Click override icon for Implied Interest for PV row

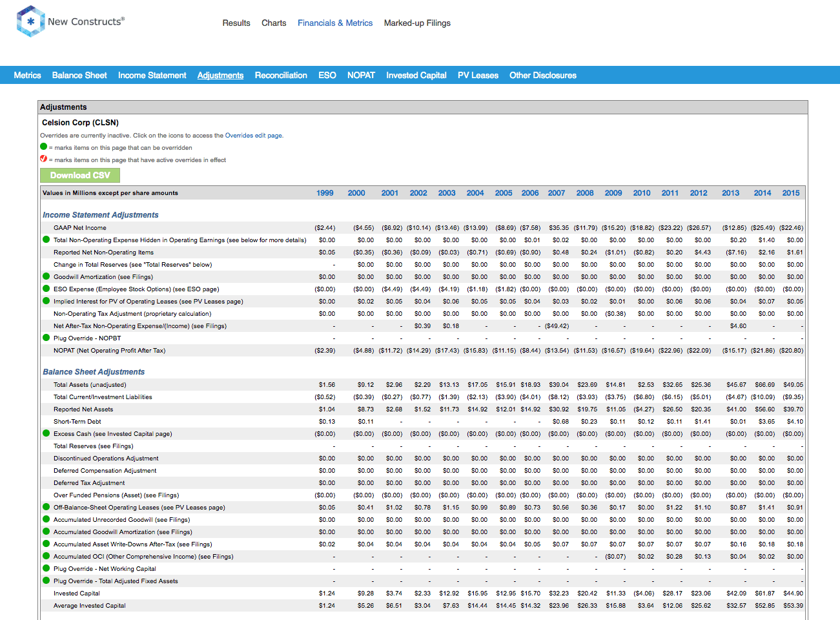[46, 301]
